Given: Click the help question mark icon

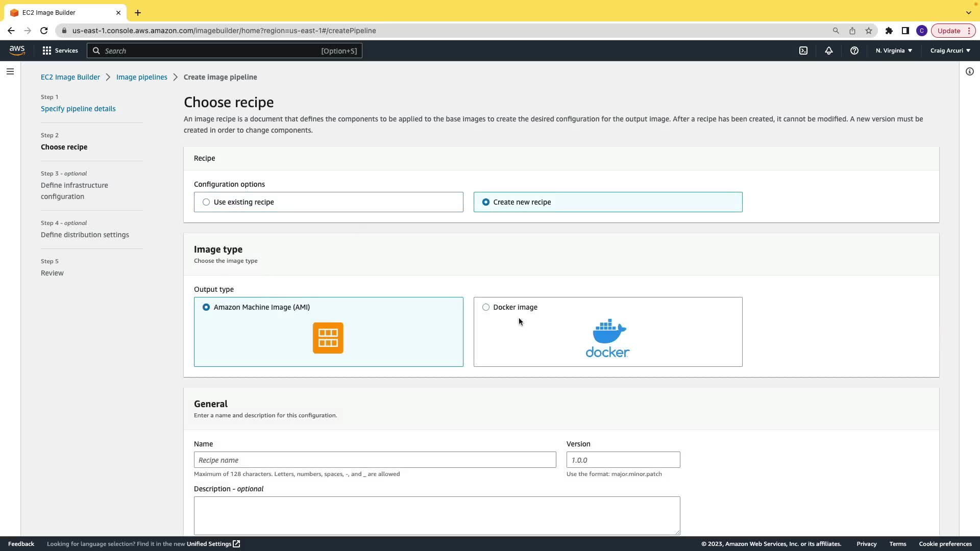Looking at the screenshot, I should [854, 51].
